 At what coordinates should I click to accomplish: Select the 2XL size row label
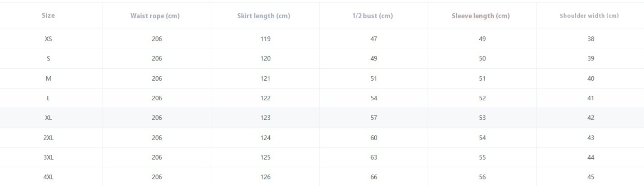click(49, 138)
